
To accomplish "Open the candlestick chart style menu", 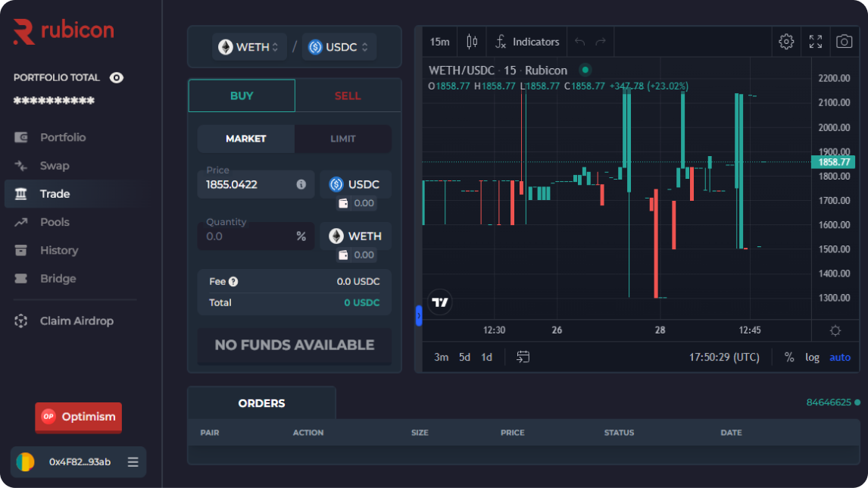I will (472, 42).
